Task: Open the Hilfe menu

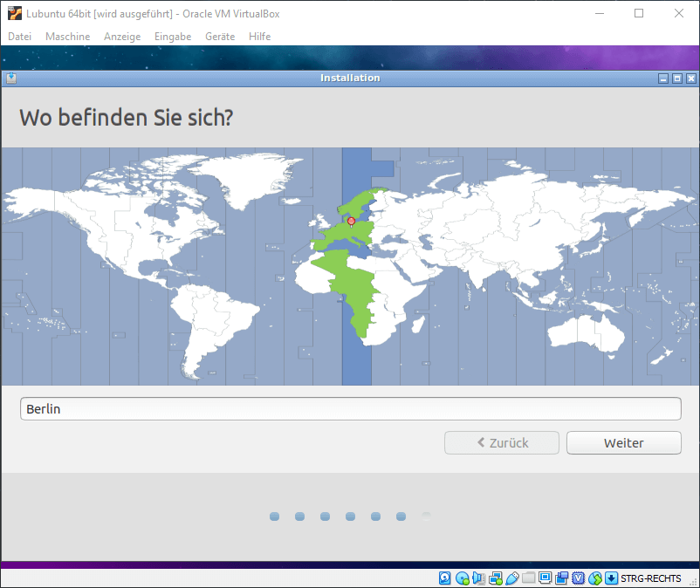Action: (x=260, y=37)
